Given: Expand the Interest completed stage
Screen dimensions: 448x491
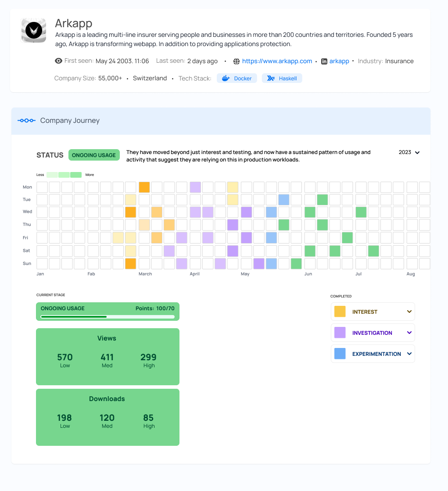Looking at the screenshot, I should pyautogui.click(x=409, y=312).
